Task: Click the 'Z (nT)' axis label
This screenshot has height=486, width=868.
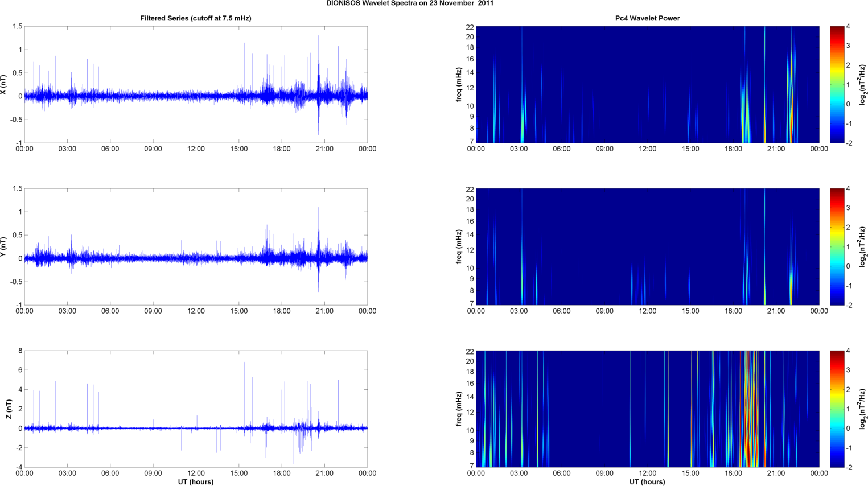Action: [x=9, y=409]
